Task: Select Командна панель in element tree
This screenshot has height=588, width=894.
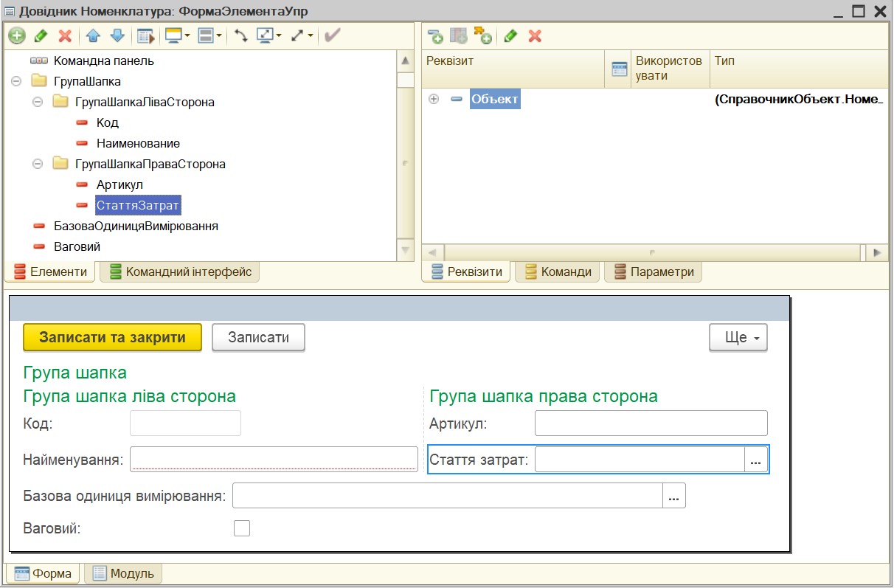Action: (104, 60)
